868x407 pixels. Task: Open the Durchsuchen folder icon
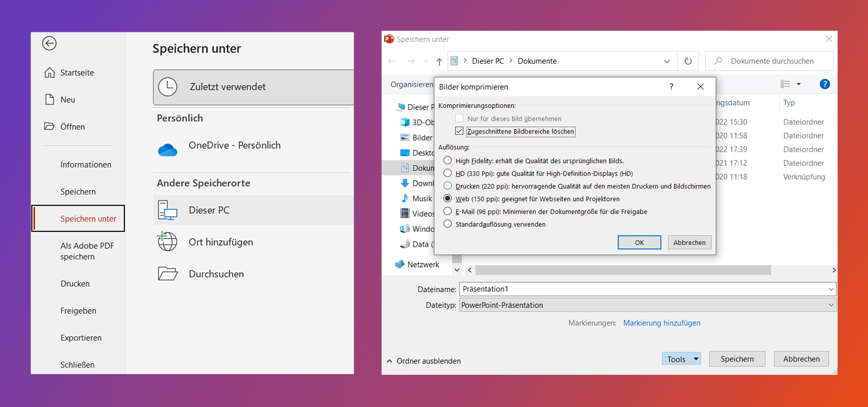click(x=167, y=274)
